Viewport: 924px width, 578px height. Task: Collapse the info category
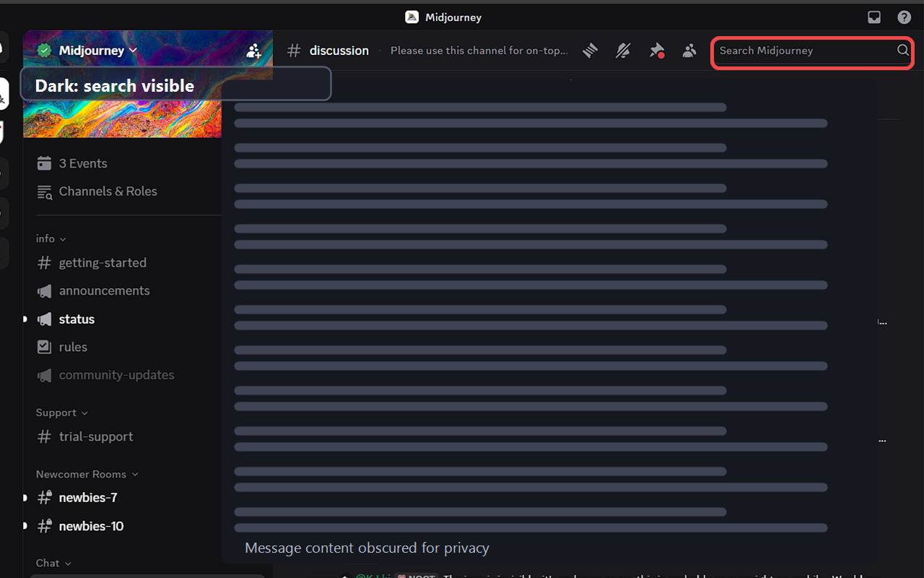tap(51, 238)
